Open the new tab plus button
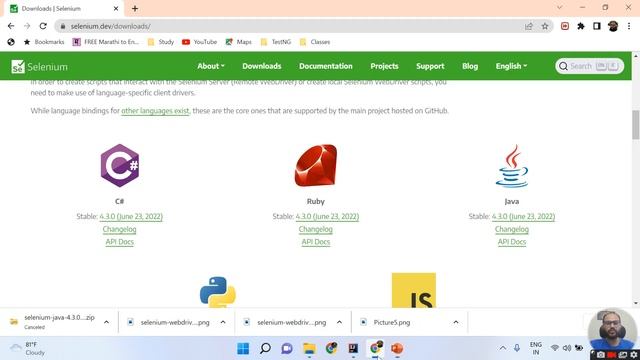 pos(135,8)
